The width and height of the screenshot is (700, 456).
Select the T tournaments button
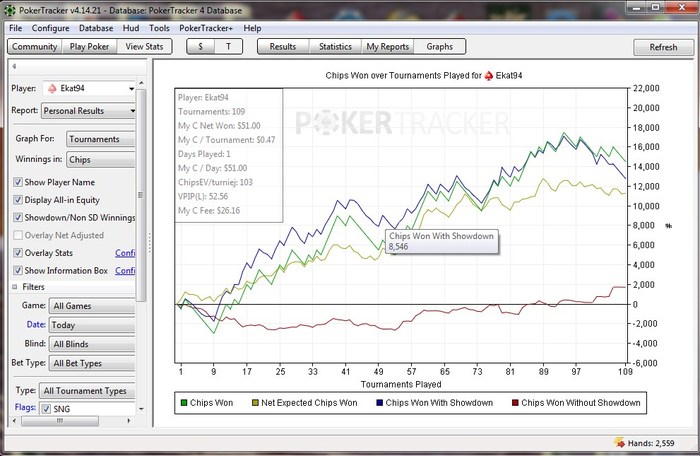[229, 46]
